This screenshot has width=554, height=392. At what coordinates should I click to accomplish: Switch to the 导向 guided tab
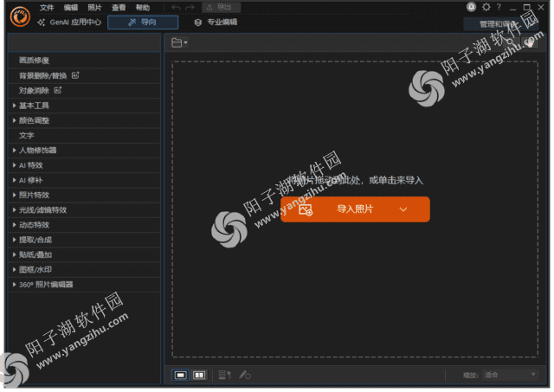click(143, 22)
